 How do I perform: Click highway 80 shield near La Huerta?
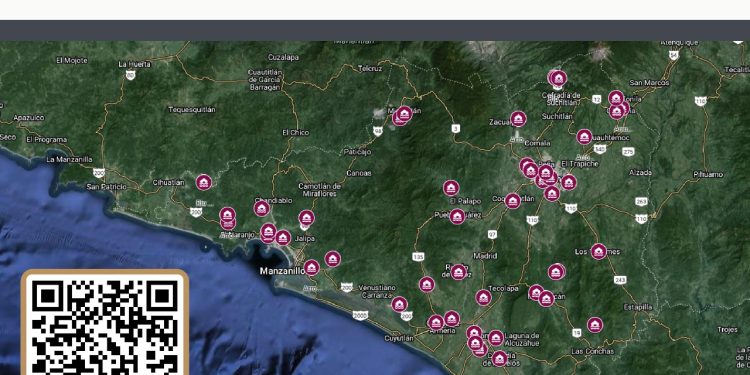pyautogui.click(x=130, y=75)
